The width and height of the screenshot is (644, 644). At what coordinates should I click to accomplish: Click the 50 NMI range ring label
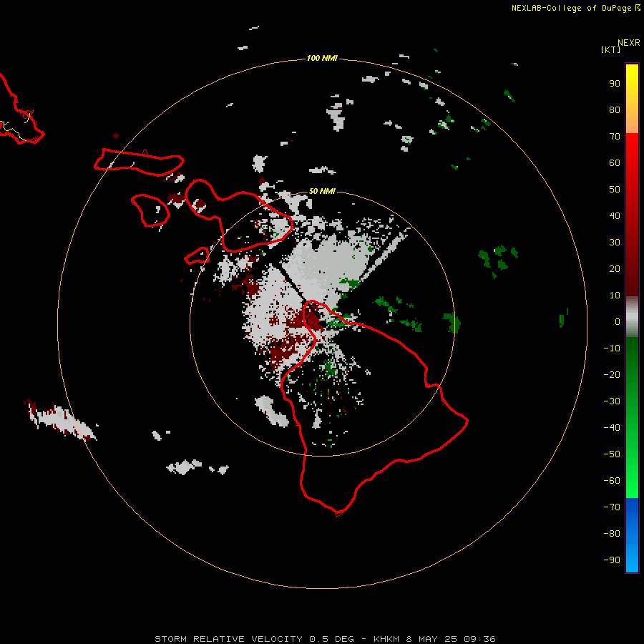[322, 191]
